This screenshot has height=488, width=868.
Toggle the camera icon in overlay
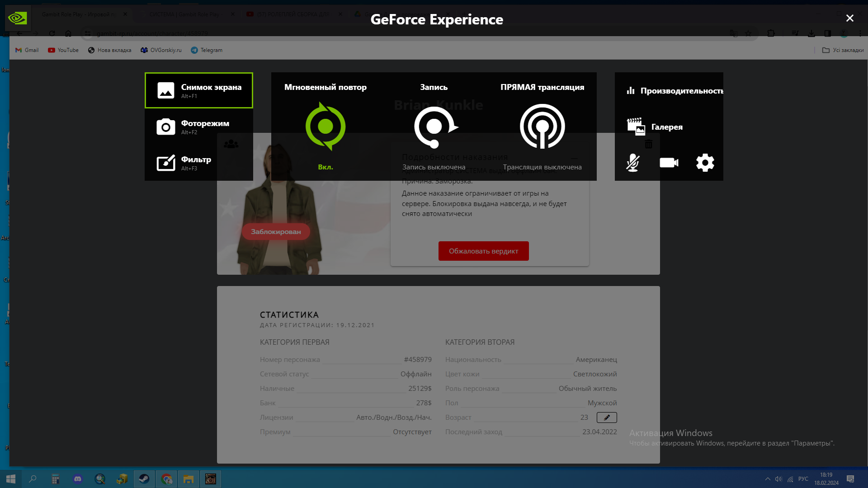tap(669, 163)
